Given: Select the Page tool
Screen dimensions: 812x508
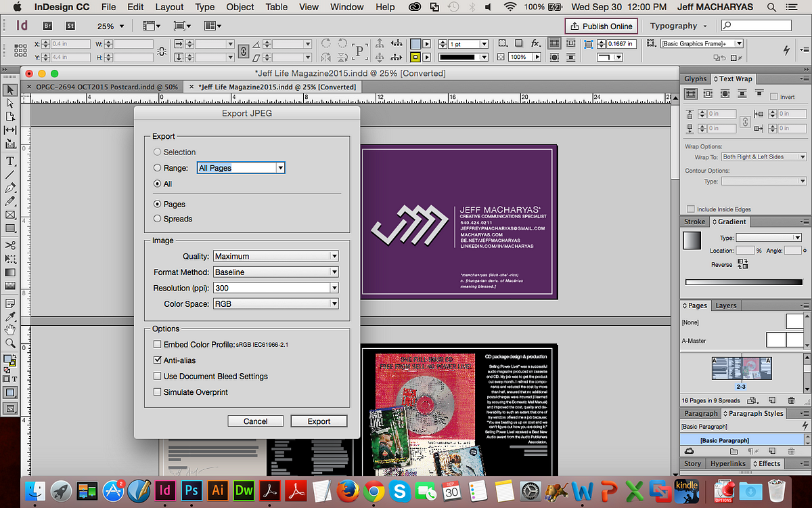Looking at the screenshot, I should pos(10,117).
